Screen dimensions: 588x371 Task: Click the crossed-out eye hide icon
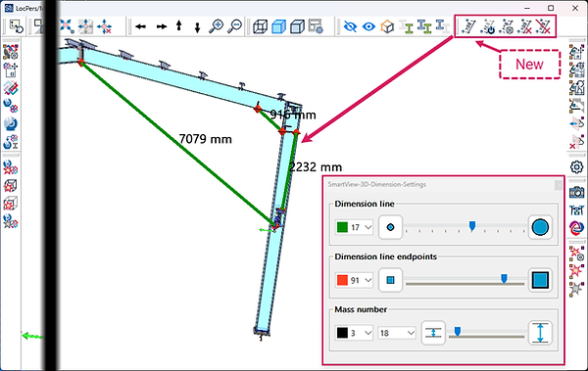[350, 26]
